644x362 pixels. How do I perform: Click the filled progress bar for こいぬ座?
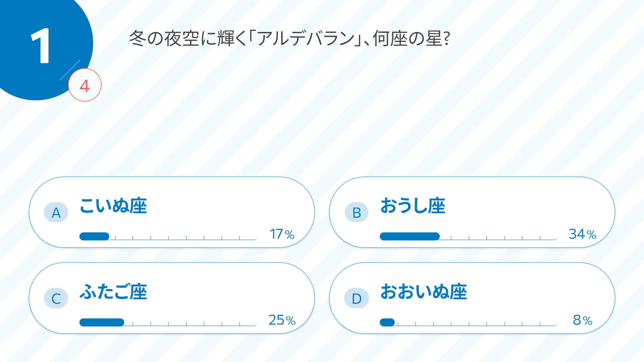[94, 236]
